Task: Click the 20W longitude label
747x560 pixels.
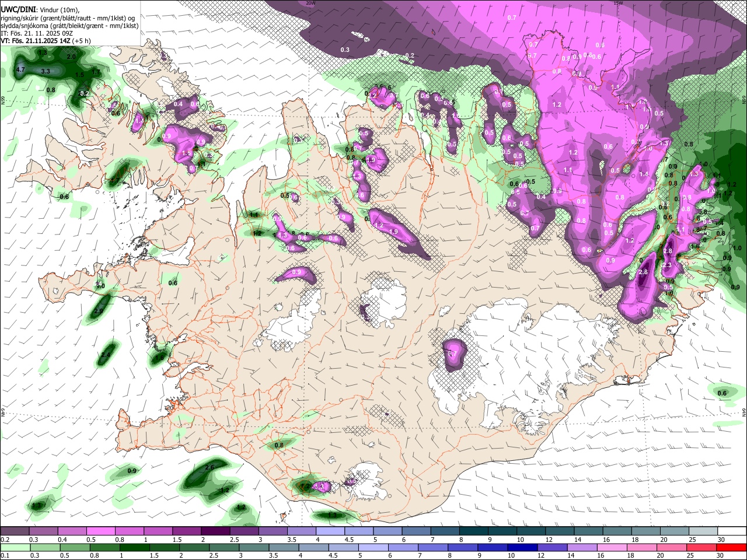Action: (310, 3)
